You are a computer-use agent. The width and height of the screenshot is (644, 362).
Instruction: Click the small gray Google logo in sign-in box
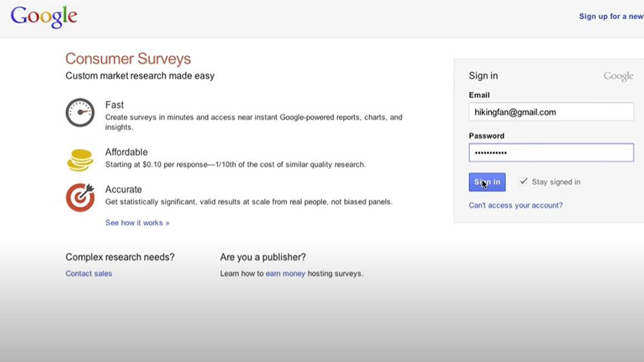pyautogui.click(x=618, y=76)
